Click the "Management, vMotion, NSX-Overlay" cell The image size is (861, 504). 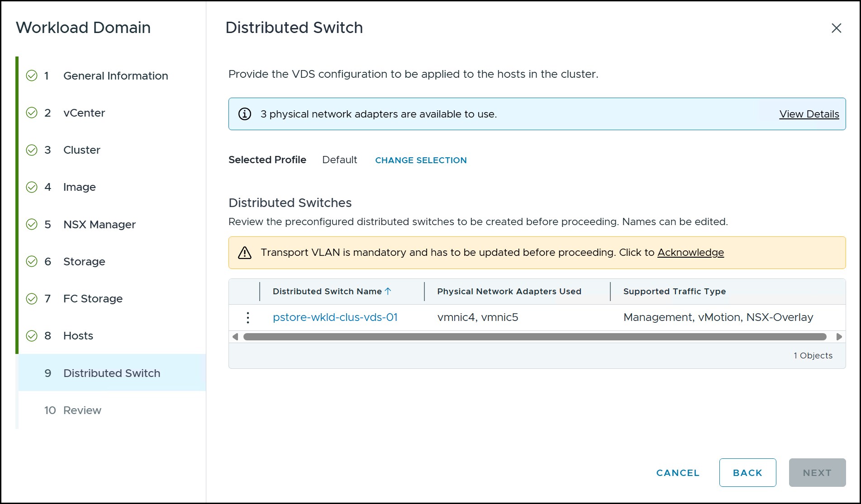coord(718,317)
